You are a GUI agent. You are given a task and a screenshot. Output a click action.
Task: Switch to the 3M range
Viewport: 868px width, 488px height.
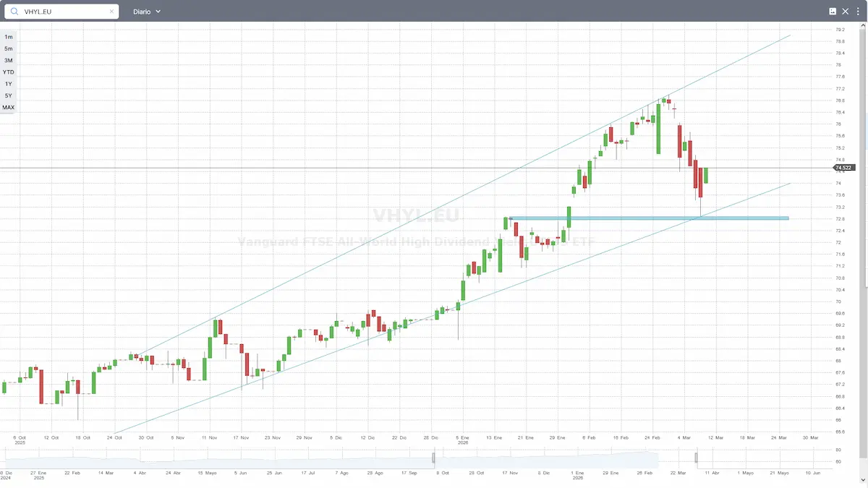coord(8,60)
